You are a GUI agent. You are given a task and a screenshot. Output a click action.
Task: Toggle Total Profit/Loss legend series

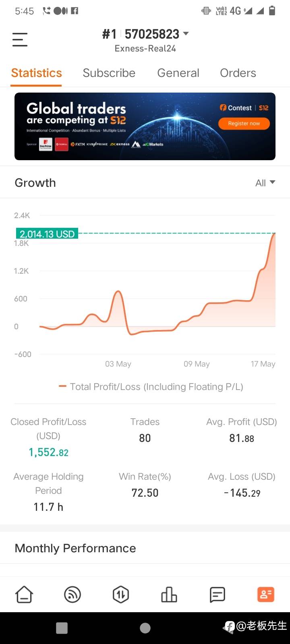click(x=151, y=387)
